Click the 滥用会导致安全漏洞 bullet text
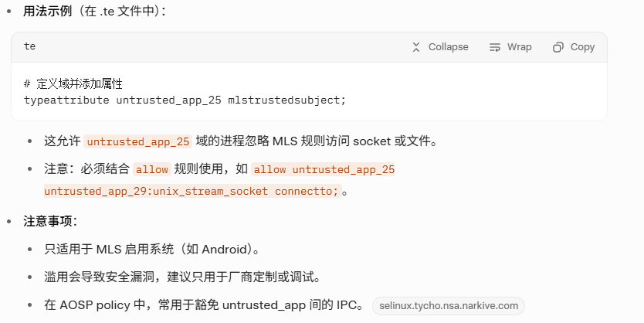This screenshot has width=644, height=323. 182,277
